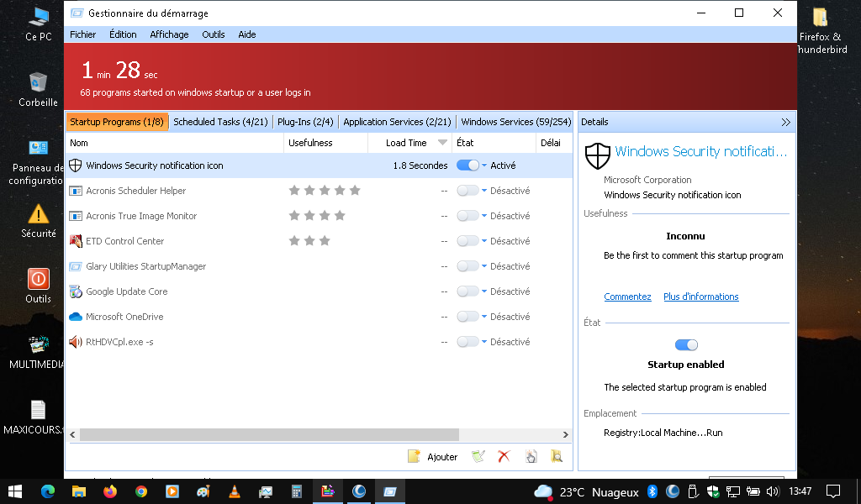Click the Microsoft OneDrive cloud icon

click(75, 317)
